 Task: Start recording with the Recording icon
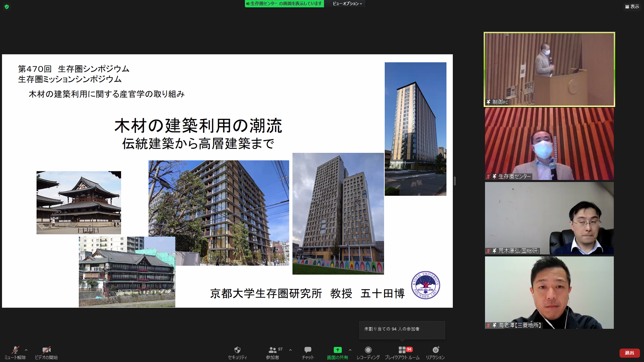tap(368, 353)
